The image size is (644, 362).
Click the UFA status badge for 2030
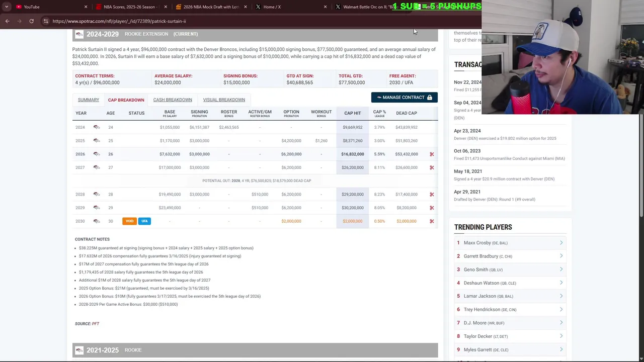point(144,221)
